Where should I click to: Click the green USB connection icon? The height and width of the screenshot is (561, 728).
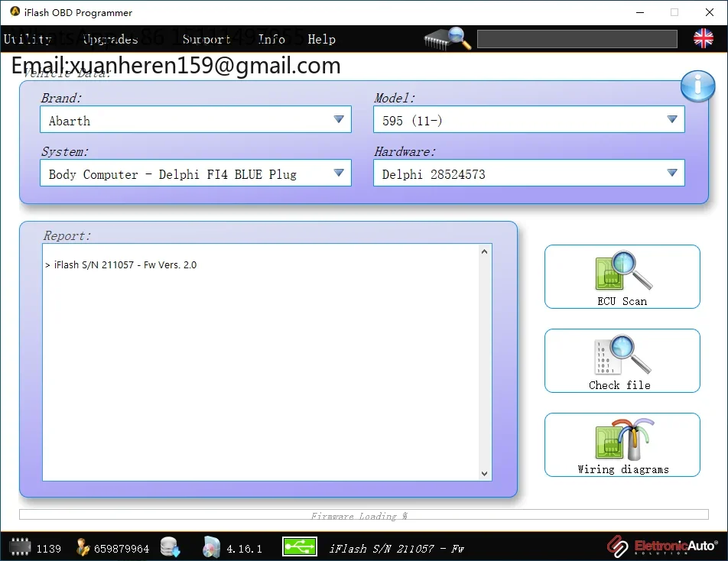pyautogui.click(x=300, y=546)
